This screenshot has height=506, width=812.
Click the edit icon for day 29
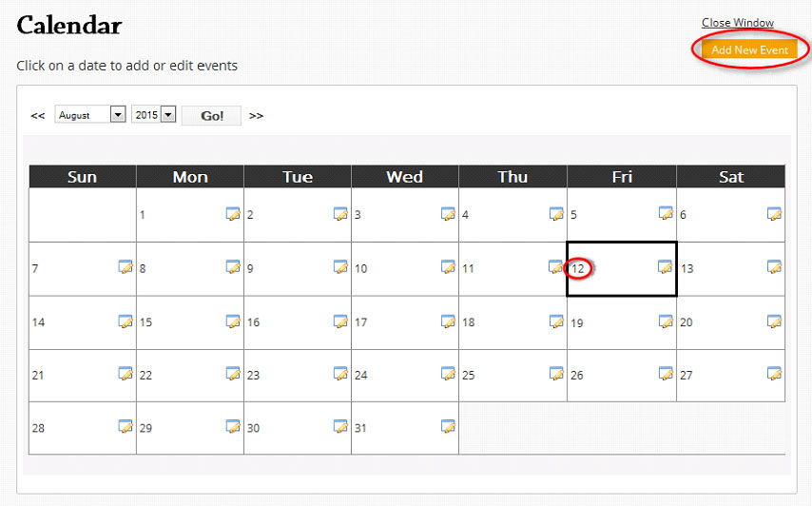pos(233,426)
